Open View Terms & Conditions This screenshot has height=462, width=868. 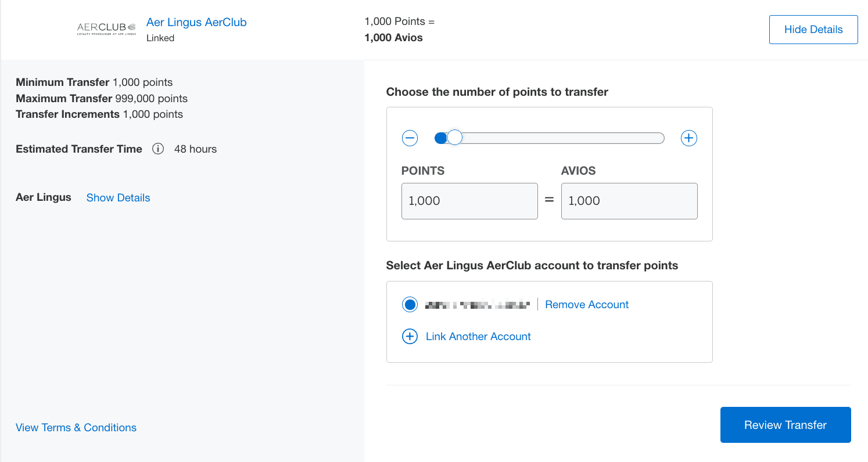[x=76, y=428]
